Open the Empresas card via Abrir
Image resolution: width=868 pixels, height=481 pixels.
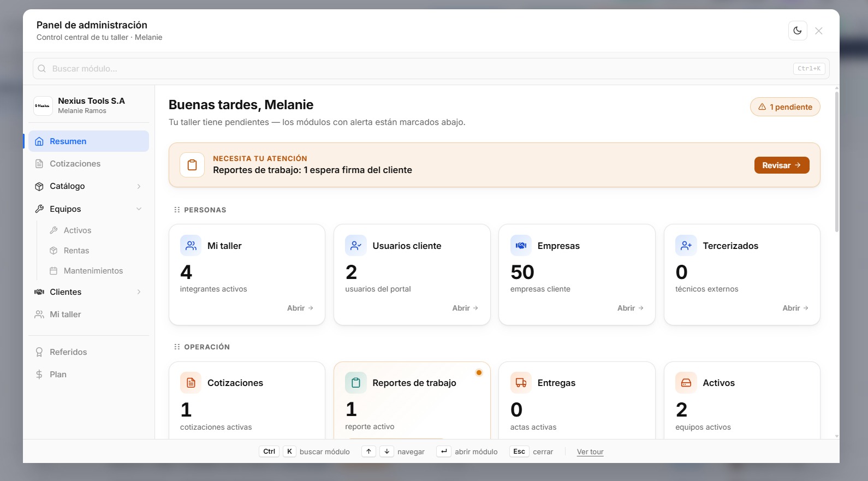coord(631,308)
